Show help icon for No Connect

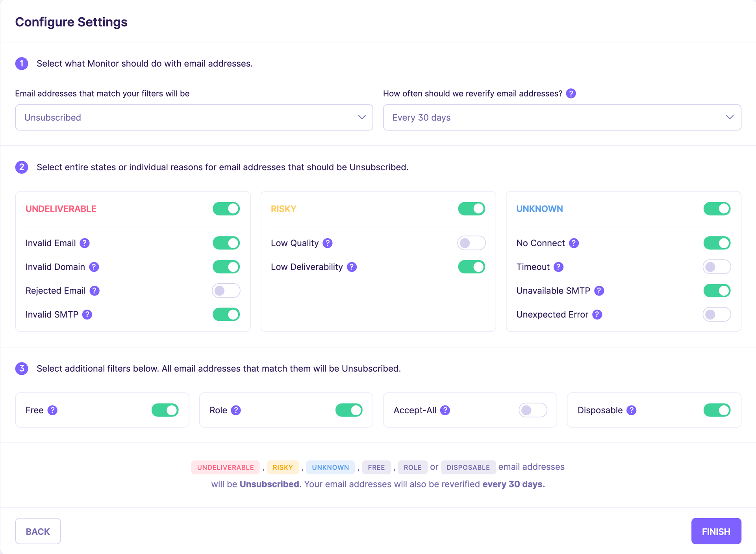click(x=574, y=243)
